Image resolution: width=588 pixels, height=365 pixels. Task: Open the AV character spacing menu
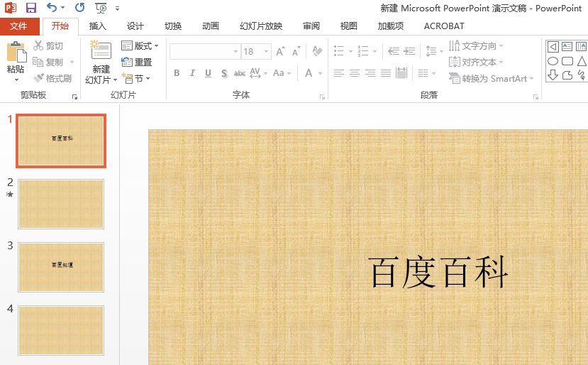pyautogui.click(x=258, y=73)
